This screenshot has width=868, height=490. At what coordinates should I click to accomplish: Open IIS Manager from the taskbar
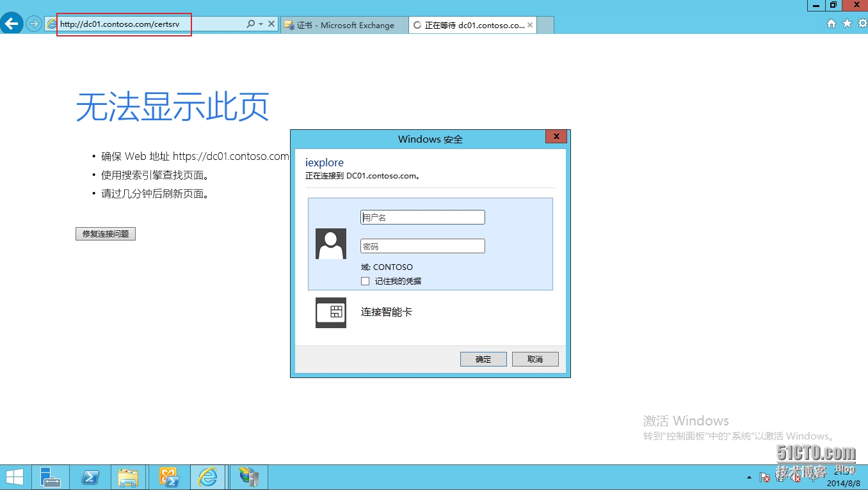click(248, 477)
